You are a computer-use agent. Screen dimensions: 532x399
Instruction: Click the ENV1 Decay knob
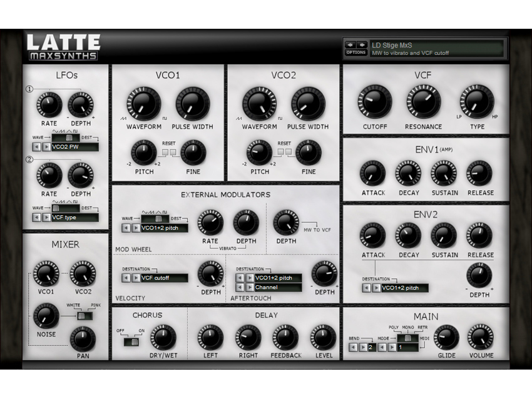pos(408,174)
